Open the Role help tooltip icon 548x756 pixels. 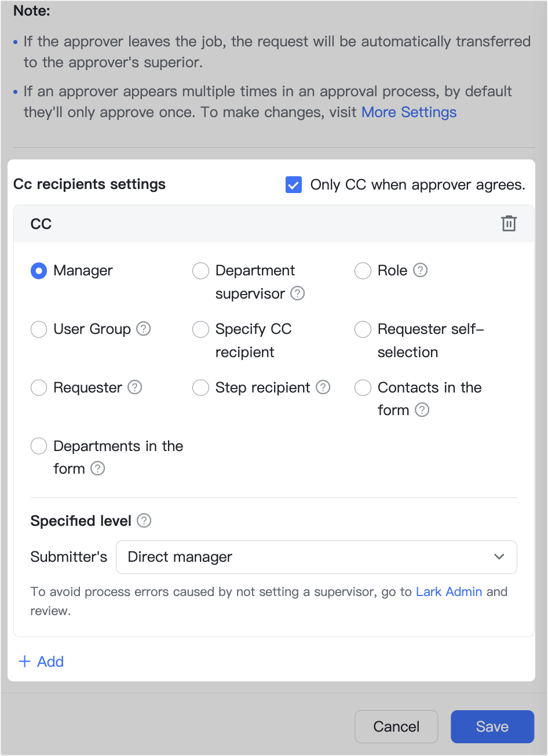421,270
